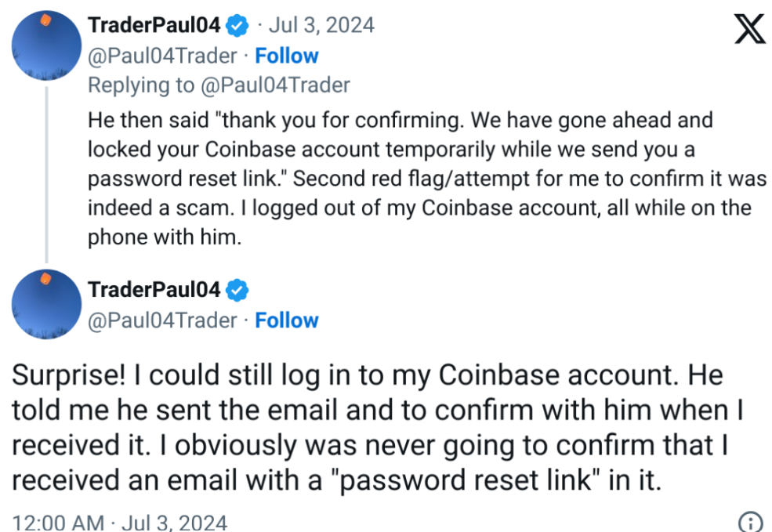
Task: Click the verified badge in the lower tweet
Action: click(237, 291)
